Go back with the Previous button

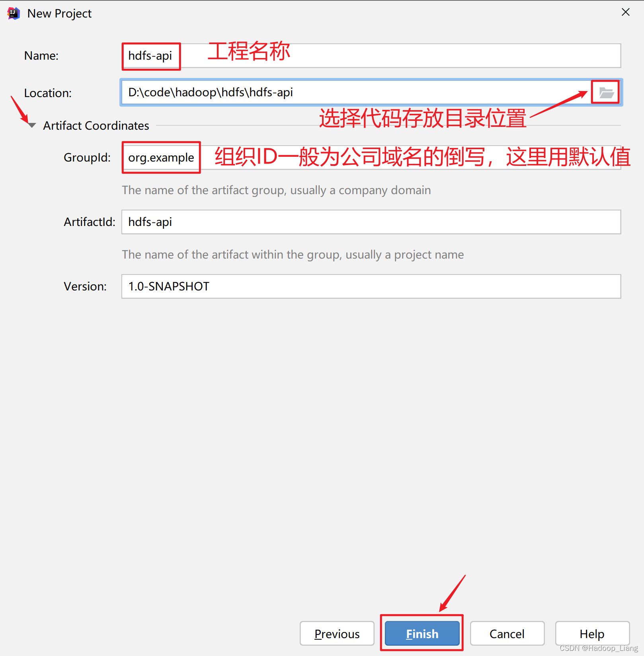click(x=337, y=633)
